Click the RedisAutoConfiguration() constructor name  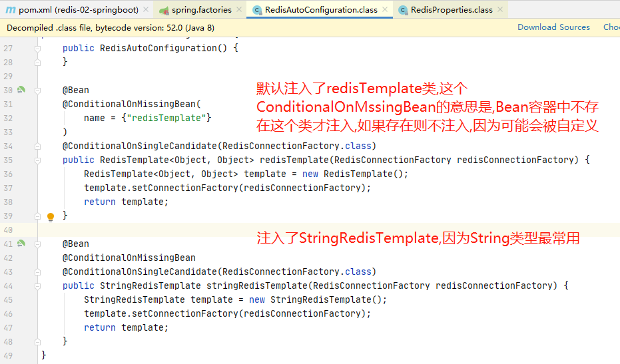(164, 48)
